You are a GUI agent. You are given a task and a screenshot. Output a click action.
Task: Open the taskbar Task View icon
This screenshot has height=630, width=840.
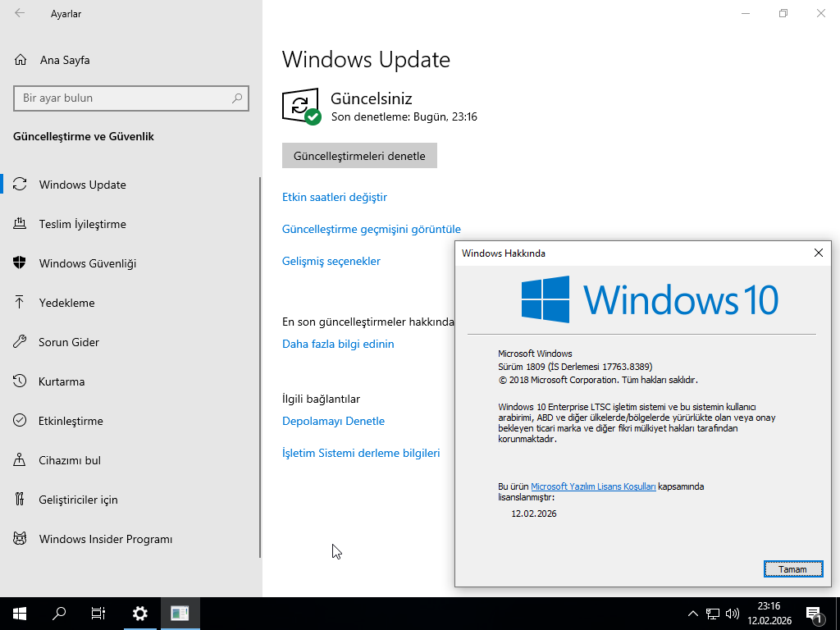98,614
